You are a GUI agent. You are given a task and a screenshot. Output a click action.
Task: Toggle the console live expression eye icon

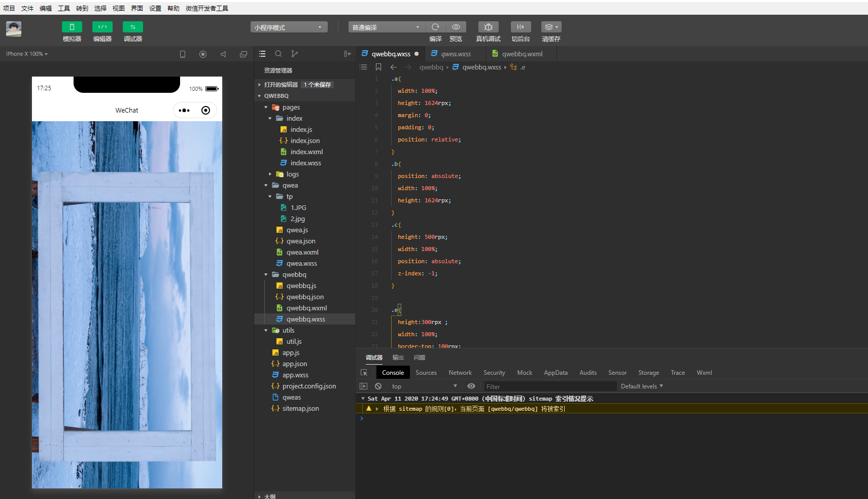[x=471, y=386]
